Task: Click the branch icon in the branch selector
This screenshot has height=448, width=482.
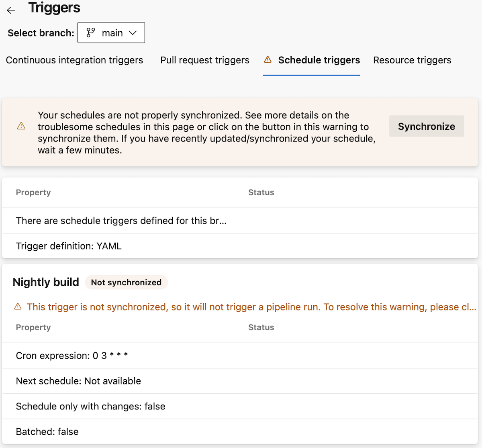Action: [91, 33]
